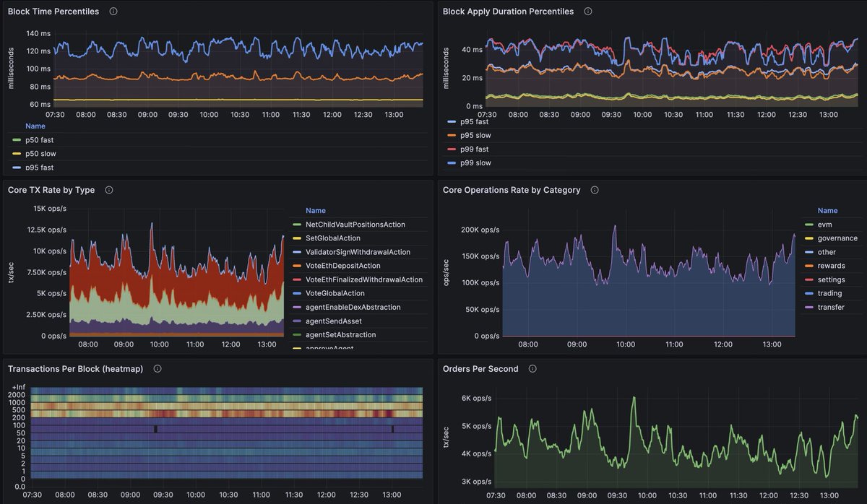This screenshot has width=867, height=504.
Task: Open the transfer series color swatch
Action: 808,307
